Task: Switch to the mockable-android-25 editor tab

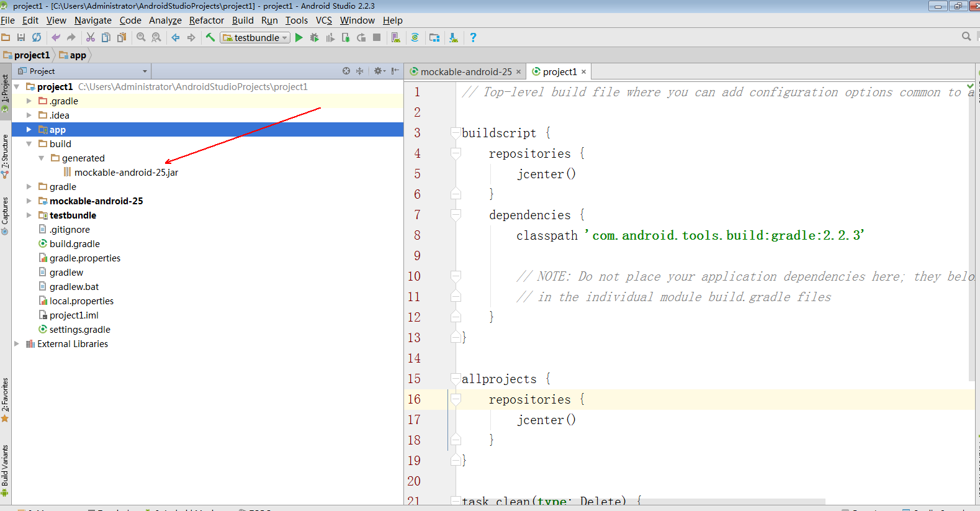Action: (465, 71)
